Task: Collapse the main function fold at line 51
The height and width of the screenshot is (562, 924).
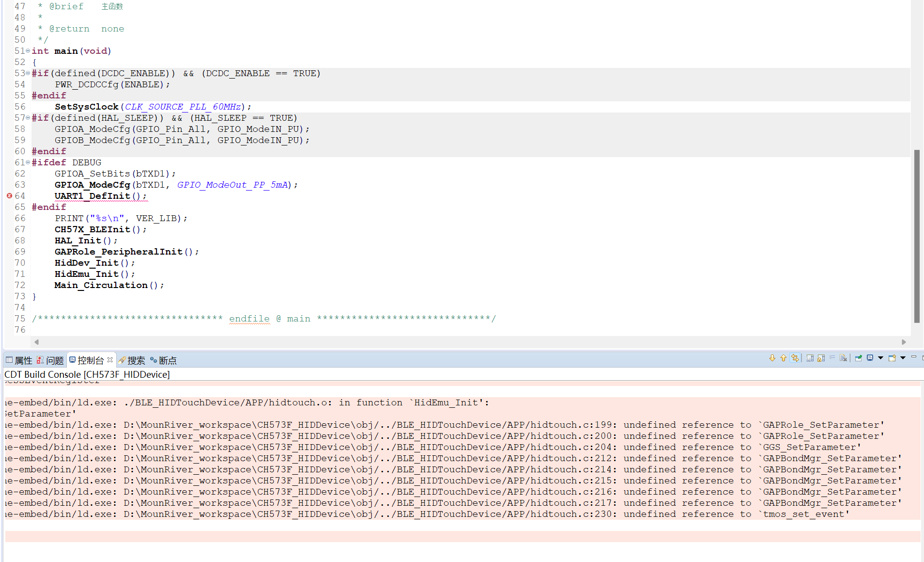Action: point(28,51)
